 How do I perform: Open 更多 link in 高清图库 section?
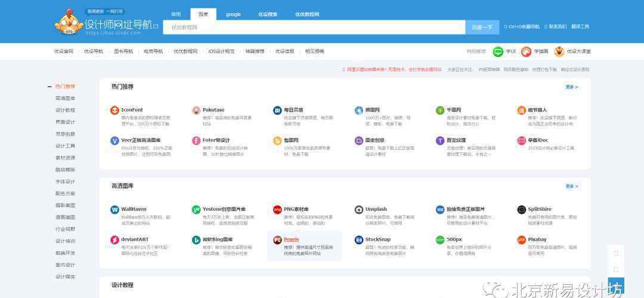tap(572, 186)
